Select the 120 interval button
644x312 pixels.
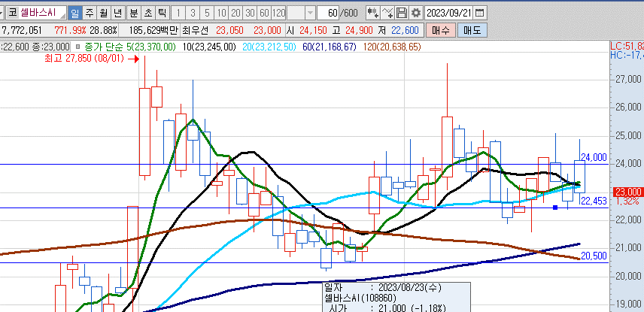point(278,13)
